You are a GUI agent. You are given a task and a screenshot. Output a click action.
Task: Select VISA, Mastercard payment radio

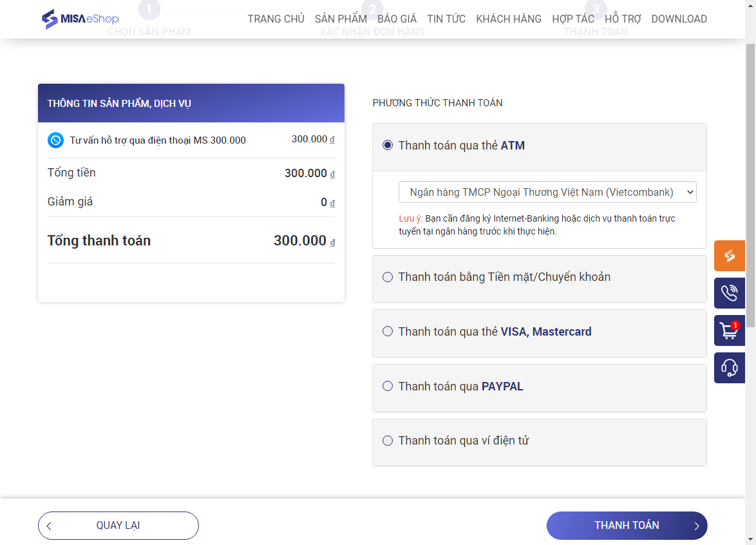coord(388,332)
